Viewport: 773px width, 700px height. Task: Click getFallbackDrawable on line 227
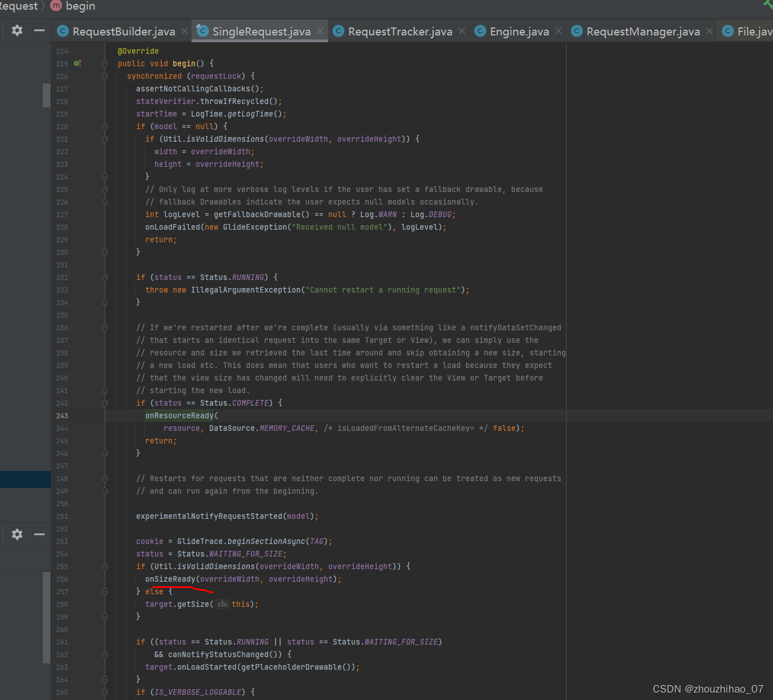click(x=257, y=214)
